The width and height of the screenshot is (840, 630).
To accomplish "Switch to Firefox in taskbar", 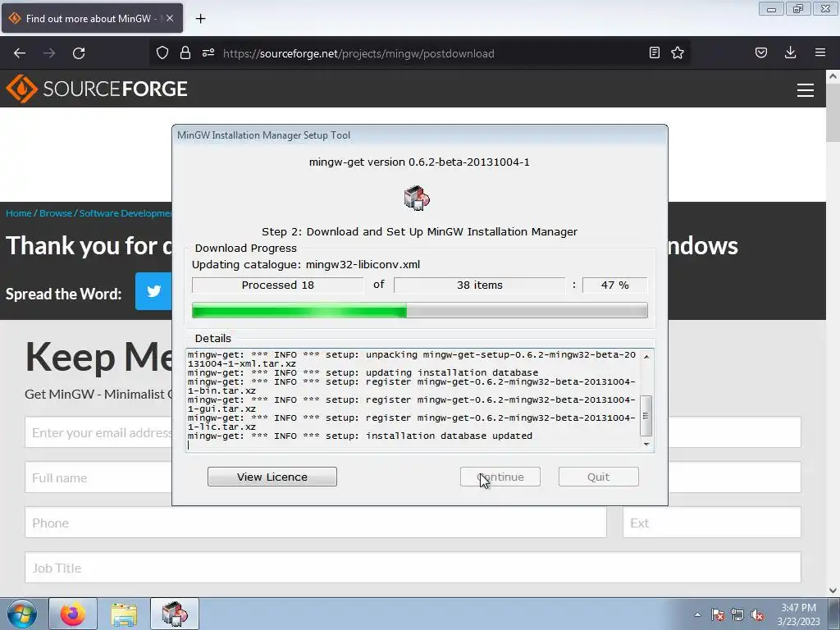I will tap(73, 614).
